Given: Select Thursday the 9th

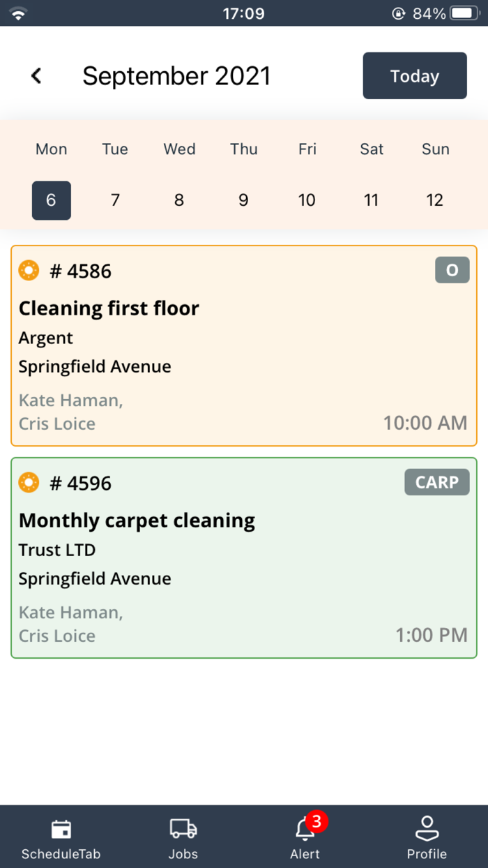Looking at the screenshot, I should point(243,200).
